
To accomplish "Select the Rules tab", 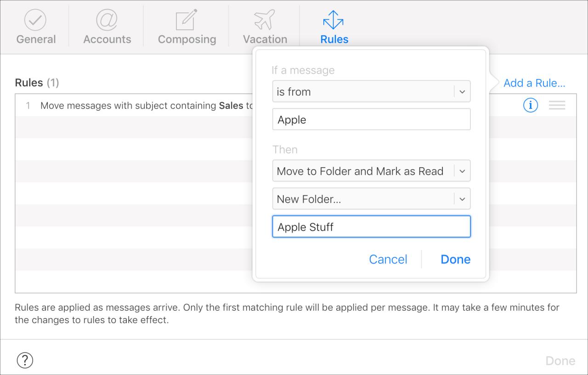I will (x=334, y=27).
